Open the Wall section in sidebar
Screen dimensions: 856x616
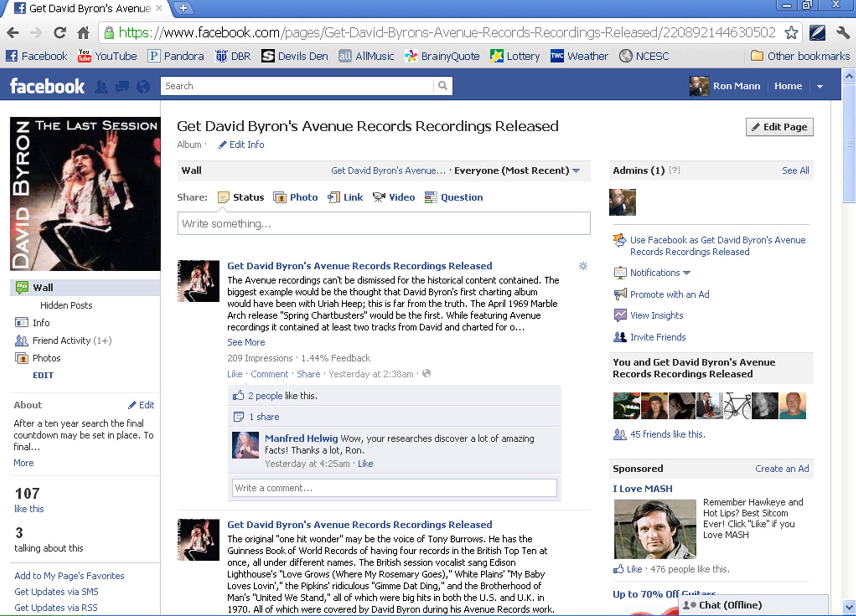coord(85,288)
